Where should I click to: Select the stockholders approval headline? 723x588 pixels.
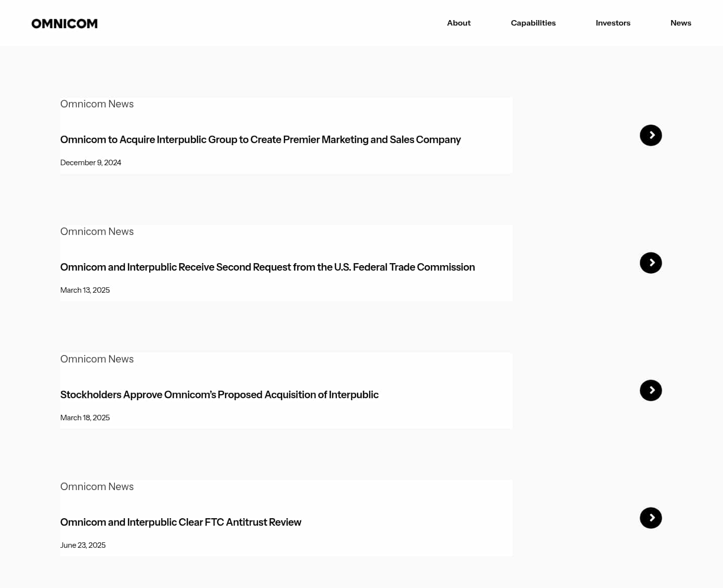click(219, 395)
